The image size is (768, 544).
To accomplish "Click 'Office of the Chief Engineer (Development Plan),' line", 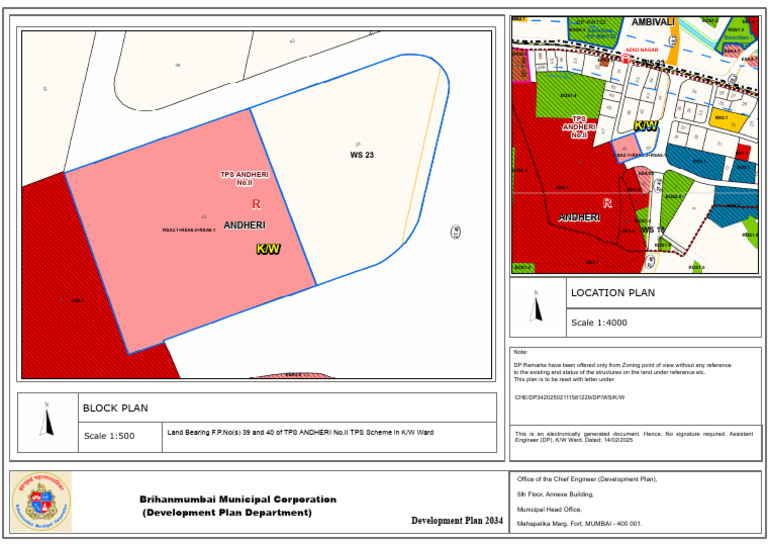I will coord(587,479).
